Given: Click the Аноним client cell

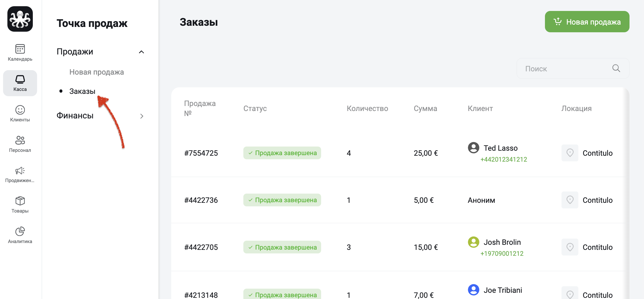Looking at the screenshot, I should [481, 200].
